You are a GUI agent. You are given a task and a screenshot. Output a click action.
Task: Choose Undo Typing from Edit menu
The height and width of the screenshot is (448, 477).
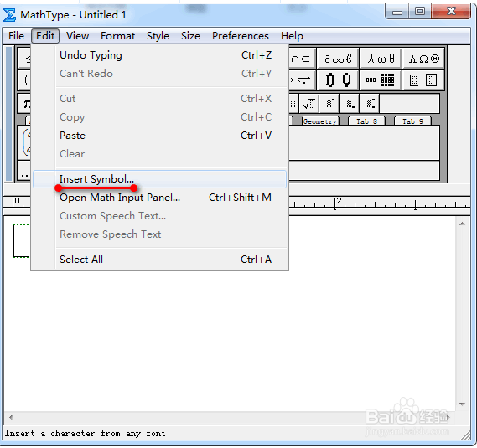click(x=160, y=55)
